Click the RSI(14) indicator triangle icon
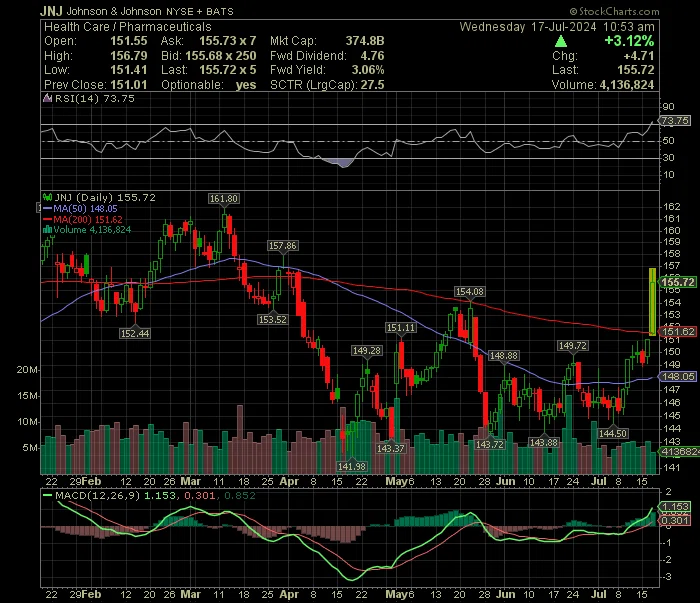 click(x=47, y=98)
